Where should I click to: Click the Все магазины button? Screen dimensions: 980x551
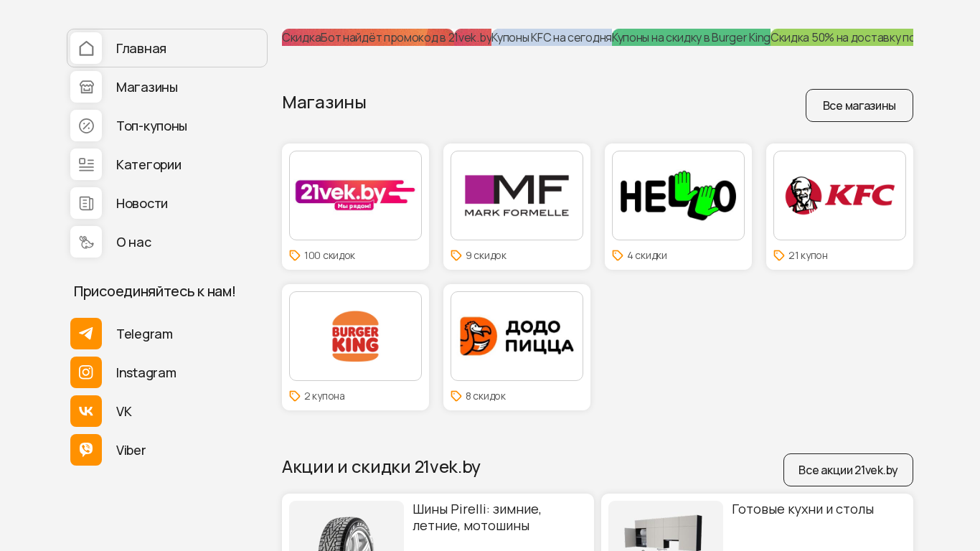coord(859,105)
